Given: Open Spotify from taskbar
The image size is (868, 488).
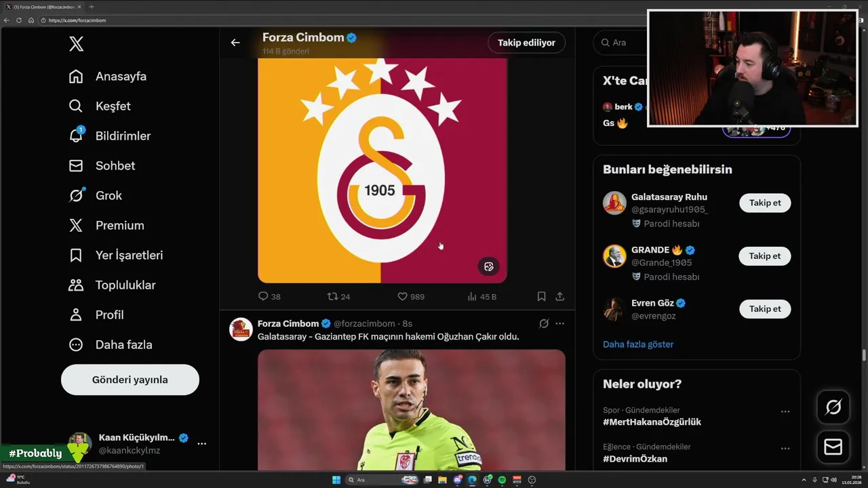Looking at the screenshot, I should click(x=502, y=480).
